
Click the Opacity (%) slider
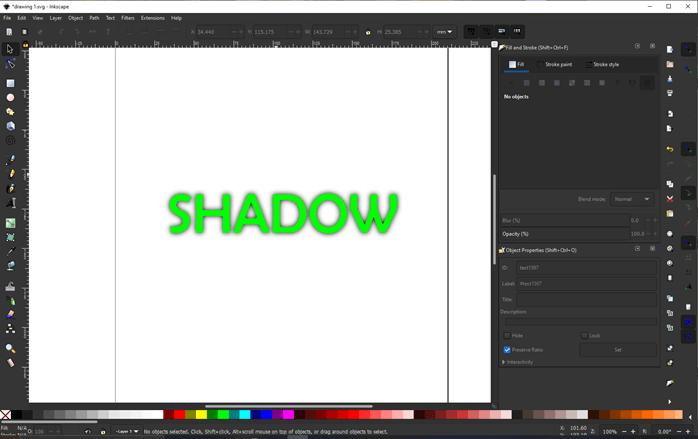[x=564, y=234]
